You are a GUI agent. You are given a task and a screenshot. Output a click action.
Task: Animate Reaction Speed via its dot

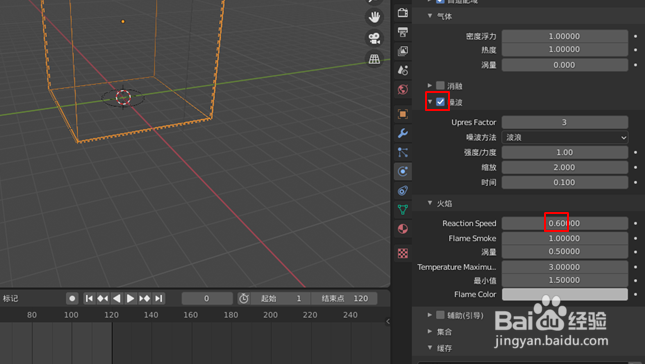pos(636,223)
